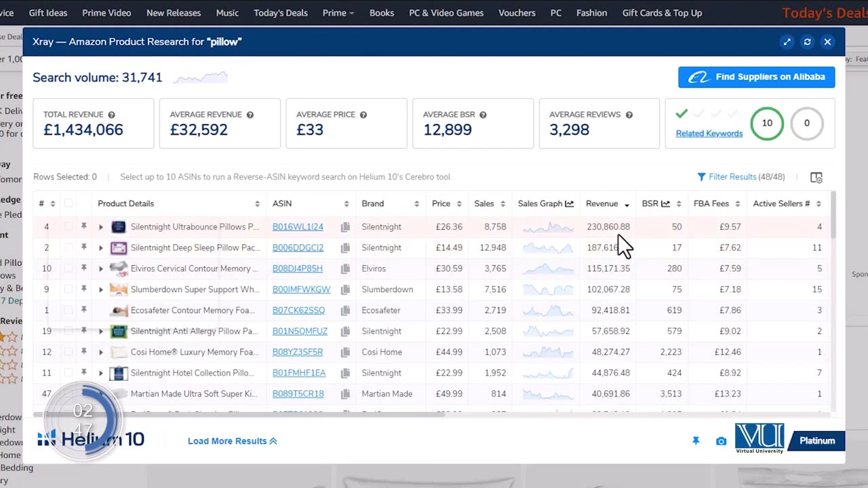Expand the Silentnight Hotel Collection row
Viewport: 868px width, 488px height.
tap(101, 374)
